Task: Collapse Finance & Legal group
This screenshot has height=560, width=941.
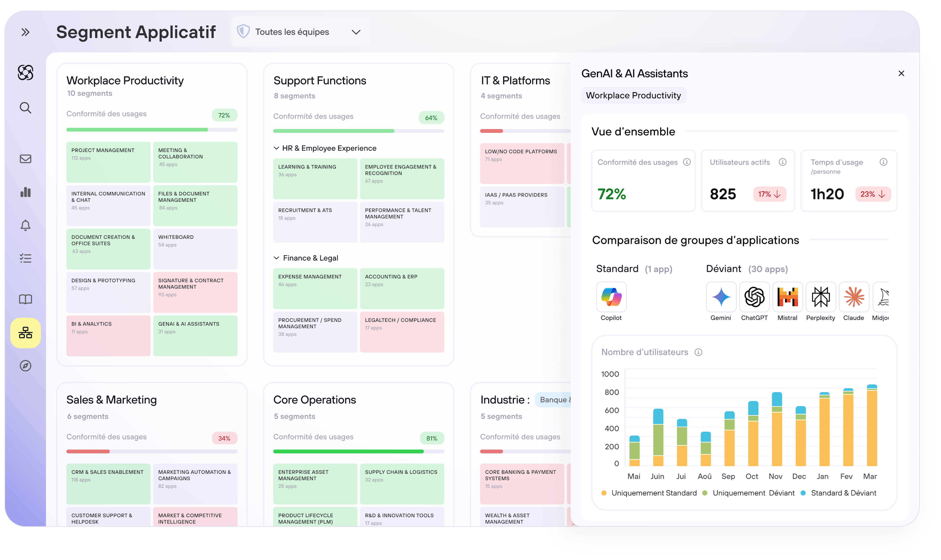Action: (276, 258)
